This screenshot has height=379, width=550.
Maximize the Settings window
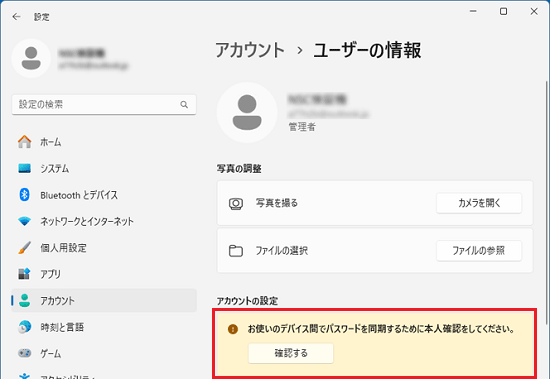point(503,12)
